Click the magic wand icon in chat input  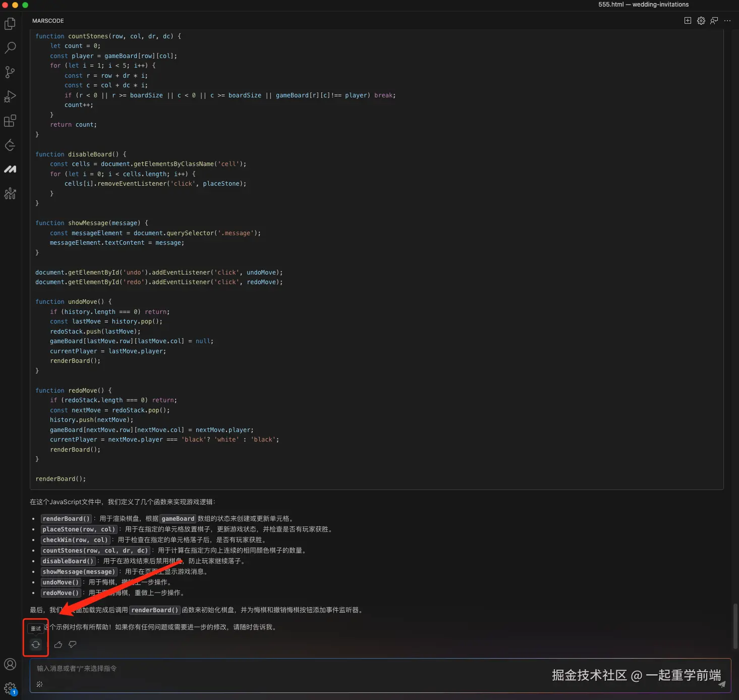coord(40,684)
